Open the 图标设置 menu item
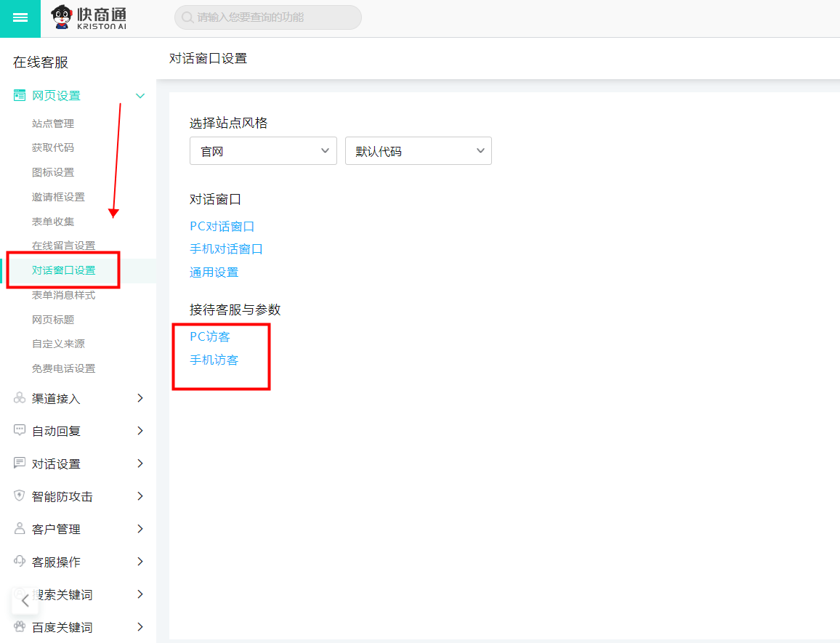 click(x=53, y=172)
